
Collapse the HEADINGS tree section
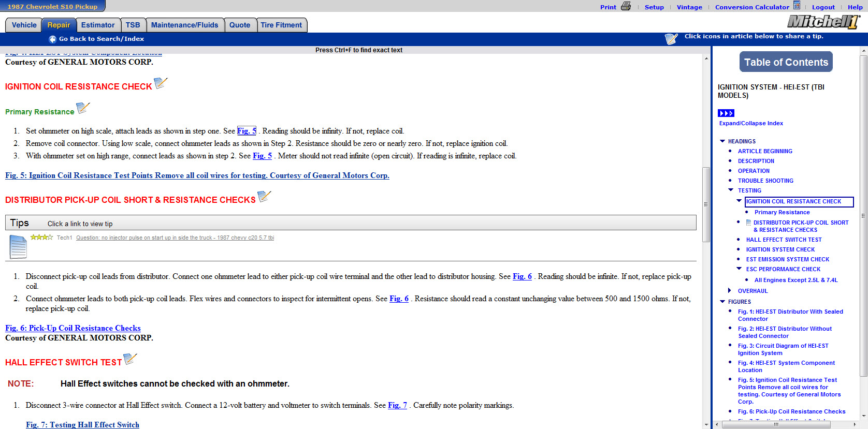click(x=722, y=141)
